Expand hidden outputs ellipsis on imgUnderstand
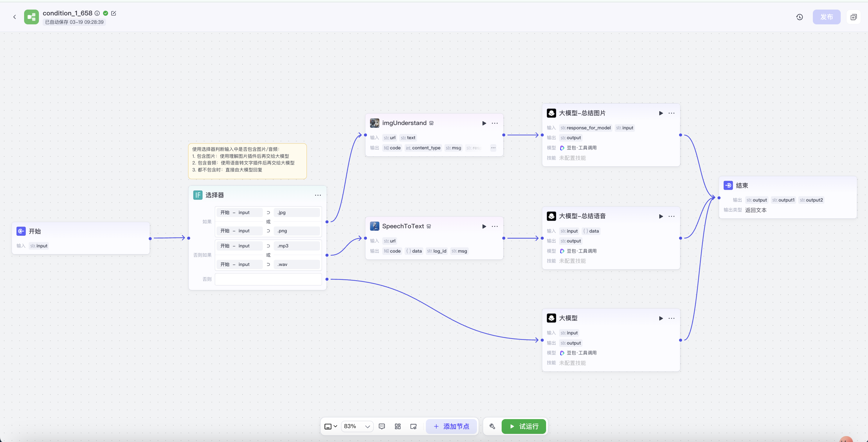This screenshot has height=442, width=868. coord(493,148)
